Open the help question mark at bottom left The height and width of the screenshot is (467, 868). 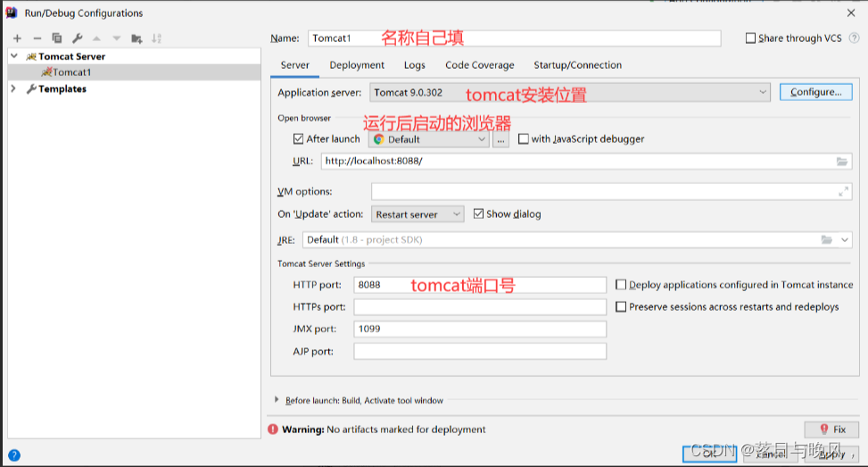tap(14, 455)
